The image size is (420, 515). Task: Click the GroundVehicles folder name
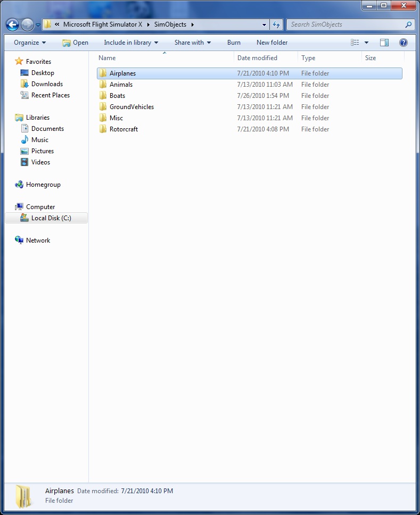131,107
